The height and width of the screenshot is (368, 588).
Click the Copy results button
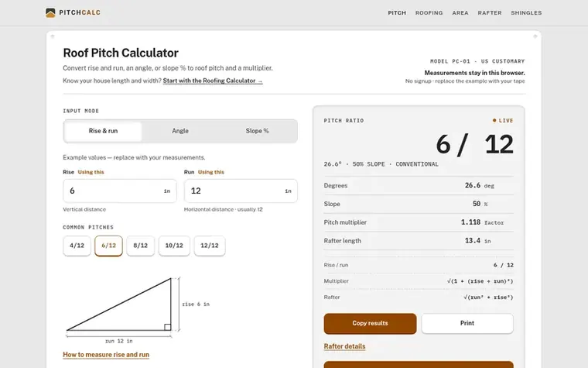pyautogui.click(x=370, y=323)
